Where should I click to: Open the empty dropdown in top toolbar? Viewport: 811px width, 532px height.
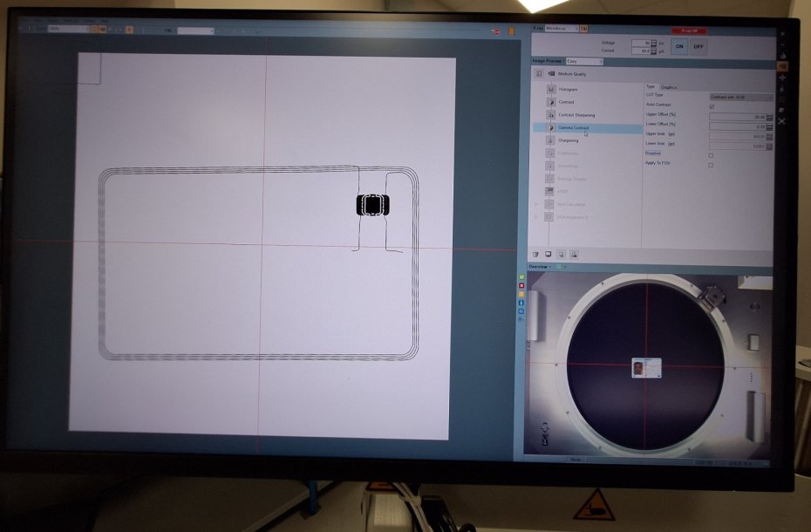point(195,31)
